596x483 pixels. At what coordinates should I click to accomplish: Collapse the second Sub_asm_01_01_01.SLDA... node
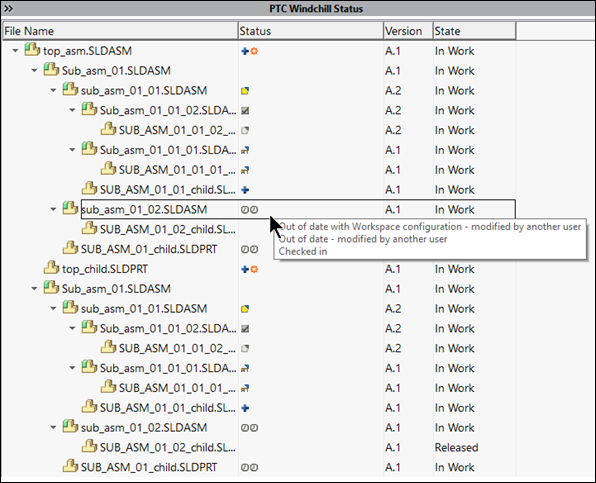[x=72, y=368]
